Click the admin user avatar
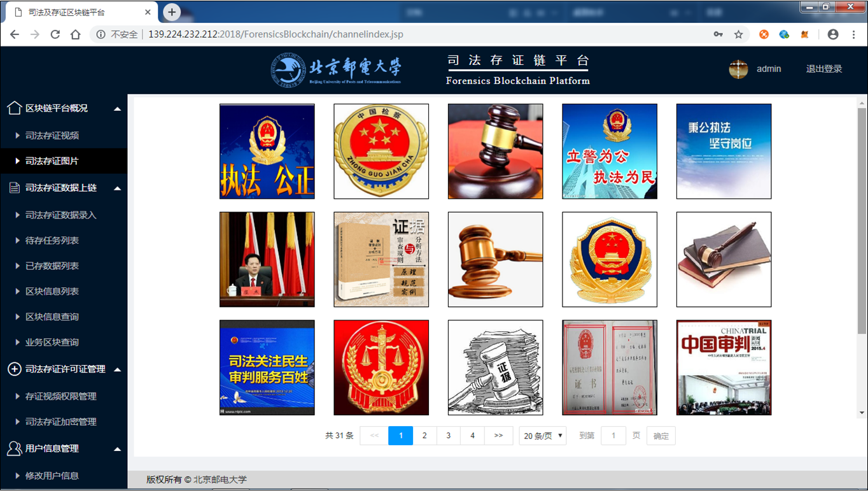The width and height of the screenshot is (868, 491). coord(738,69)
